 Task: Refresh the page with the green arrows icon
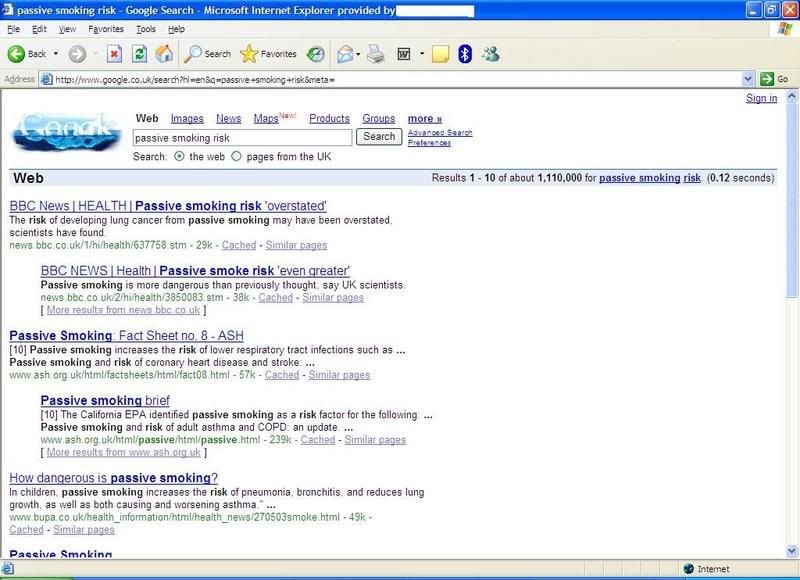tap(139, 54)
